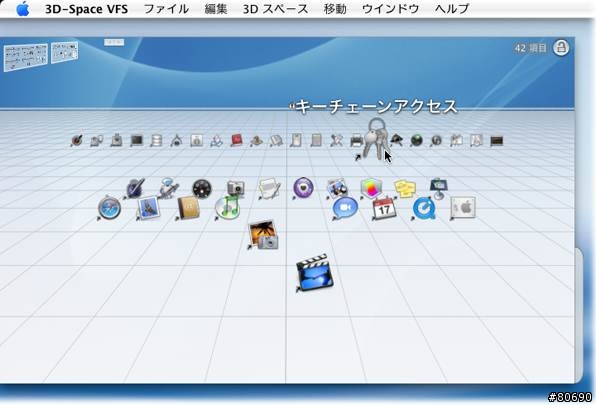The height and width of the screenshot is (405, 596).
Task: Open the 移動 menu
Action: (x=335, y=9)
